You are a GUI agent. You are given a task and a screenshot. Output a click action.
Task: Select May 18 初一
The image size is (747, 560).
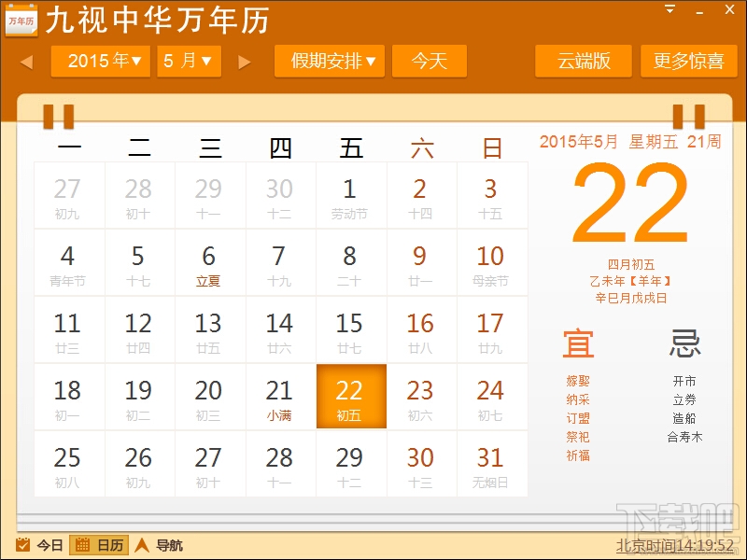pos(69,398)
